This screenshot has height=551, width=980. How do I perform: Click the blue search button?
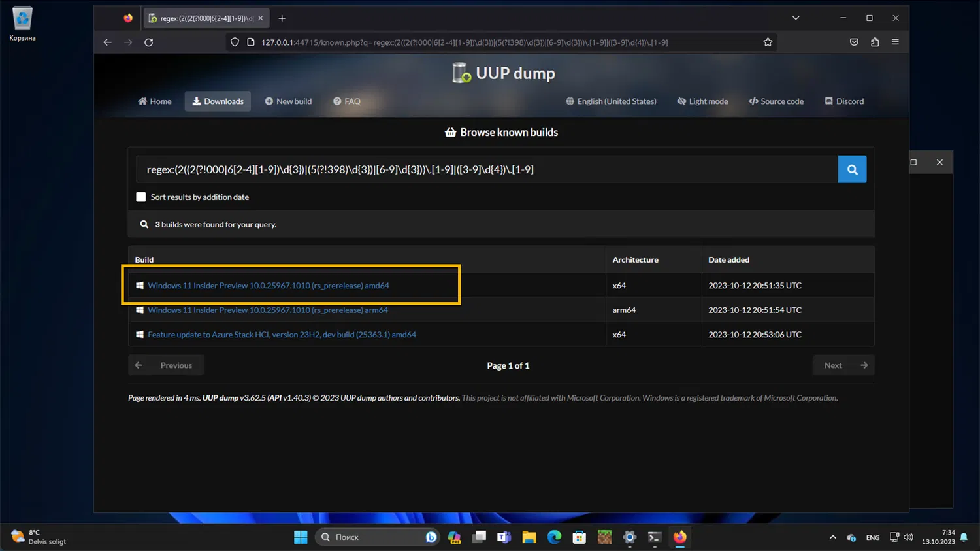852,169
